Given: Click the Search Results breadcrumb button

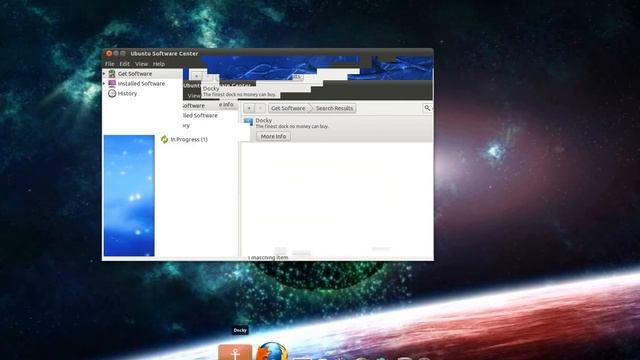Looking at the screenshot, I should 334,108.
